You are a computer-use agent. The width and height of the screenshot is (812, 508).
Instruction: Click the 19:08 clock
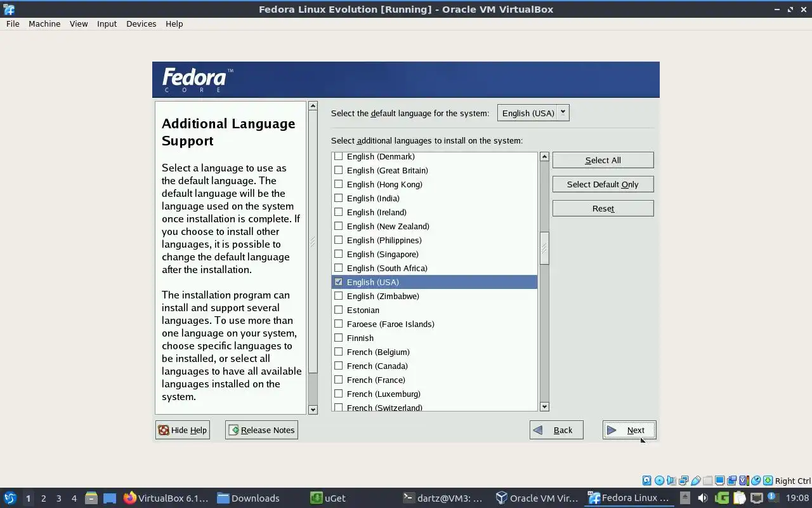point(797,498)
